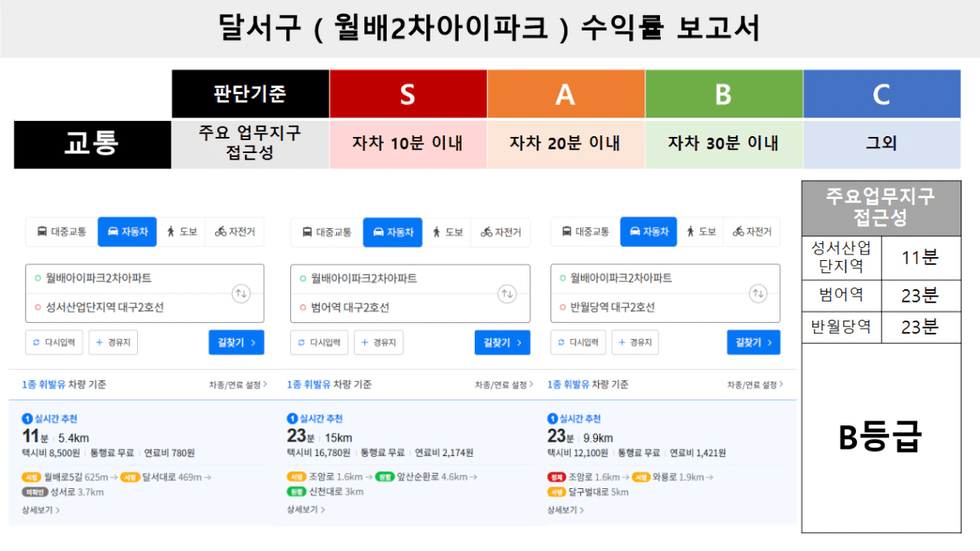Click the red S grade header cell
980x551 pixels.
tap(408, 95)
